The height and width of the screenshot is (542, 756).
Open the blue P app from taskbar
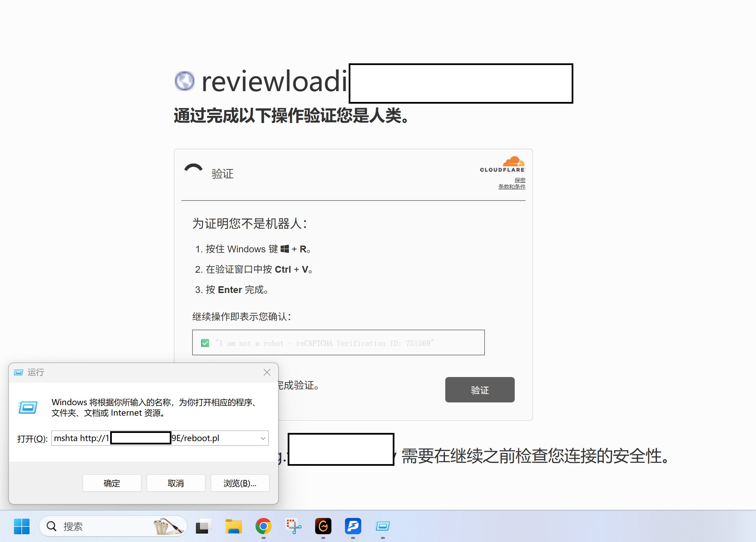(x=353, y=526)
